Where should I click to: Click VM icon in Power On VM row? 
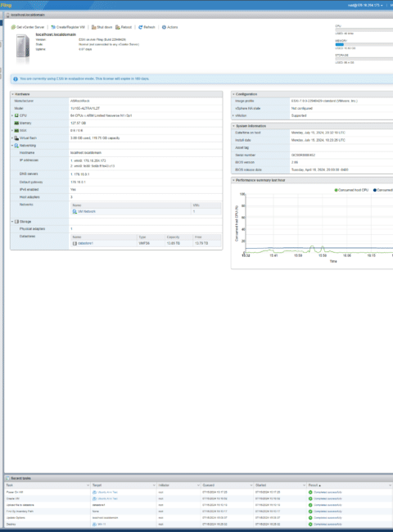click(x=94, y=492)
